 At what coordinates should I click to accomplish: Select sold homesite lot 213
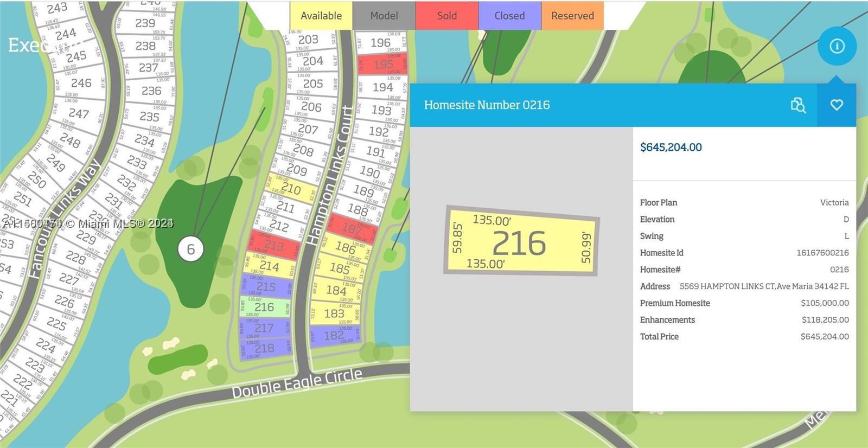click(x=274, y=246)
